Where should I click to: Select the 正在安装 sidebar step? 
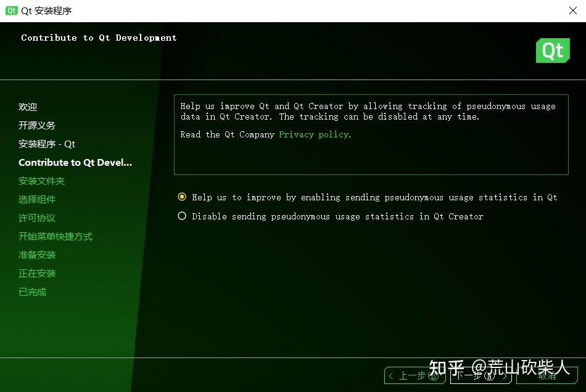click(37, 273)
